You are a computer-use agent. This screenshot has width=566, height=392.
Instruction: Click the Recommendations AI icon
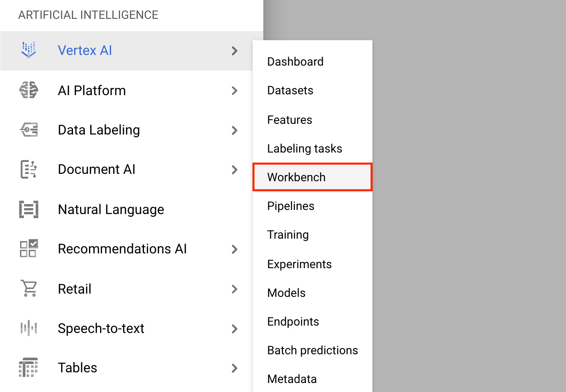tap(29, 248)
